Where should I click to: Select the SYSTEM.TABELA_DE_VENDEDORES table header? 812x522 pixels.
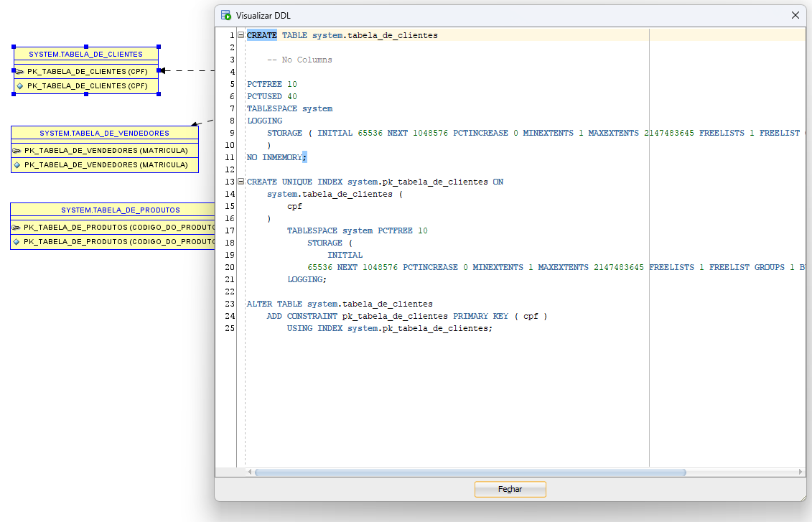104,133
